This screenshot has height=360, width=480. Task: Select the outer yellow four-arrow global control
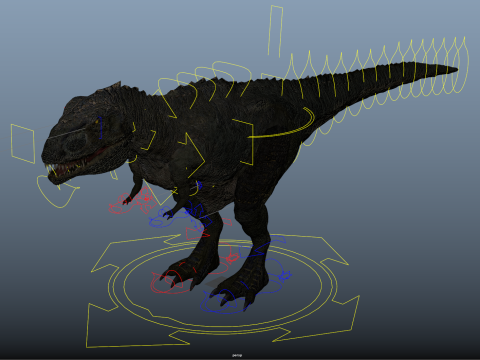coord(223,291)
